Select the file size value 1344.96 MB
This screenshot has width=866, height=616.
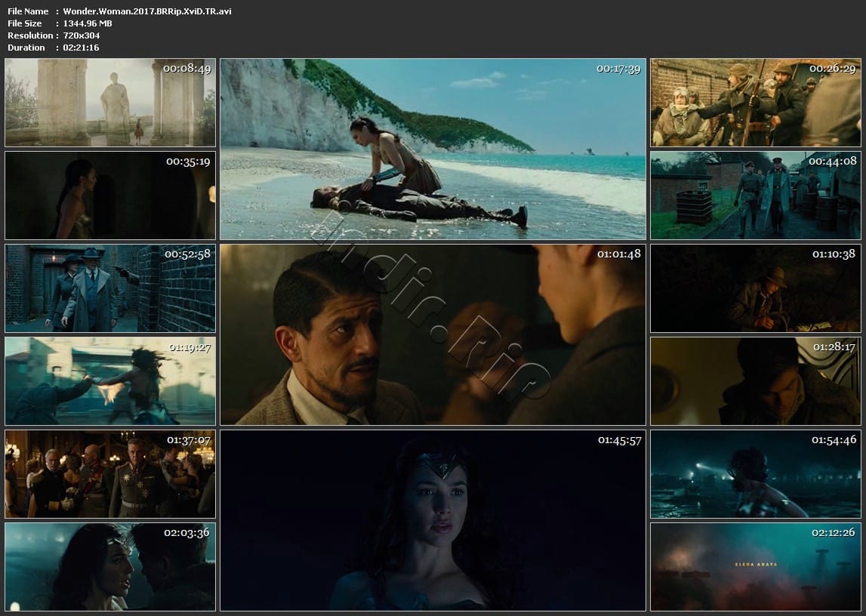tap(88, 23)
